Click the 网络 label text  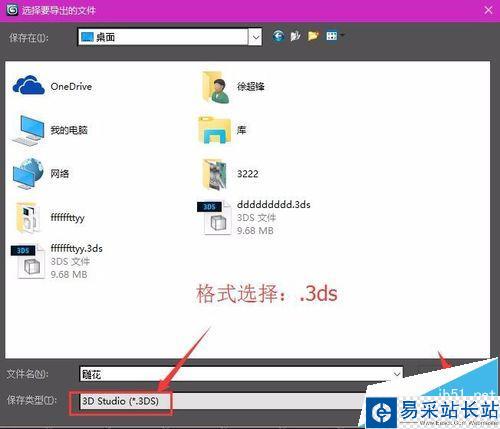[60, 173]
